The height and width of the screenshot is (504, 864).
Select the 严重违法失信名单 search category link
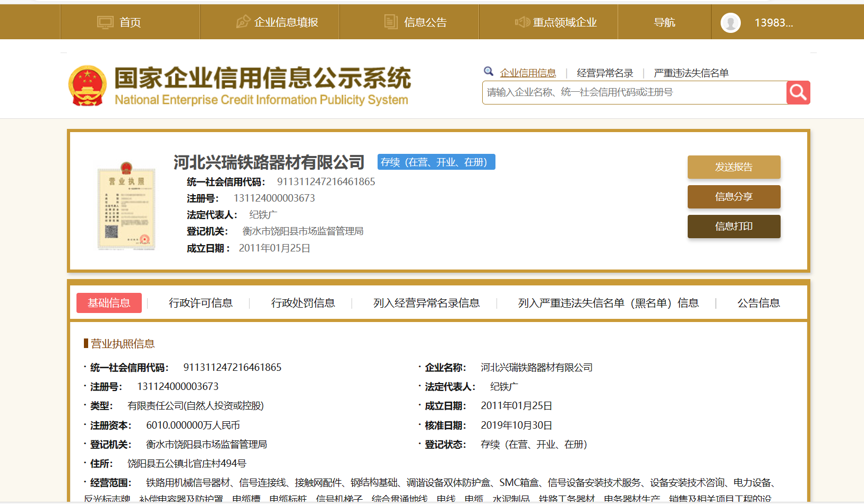point(691,73)
